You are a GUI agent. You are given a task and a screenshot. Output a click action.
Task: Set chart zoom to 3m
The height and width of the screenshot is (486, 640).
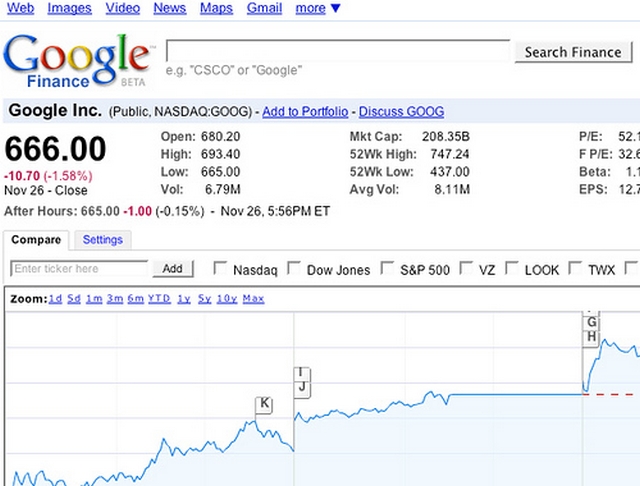coord(115,299)
